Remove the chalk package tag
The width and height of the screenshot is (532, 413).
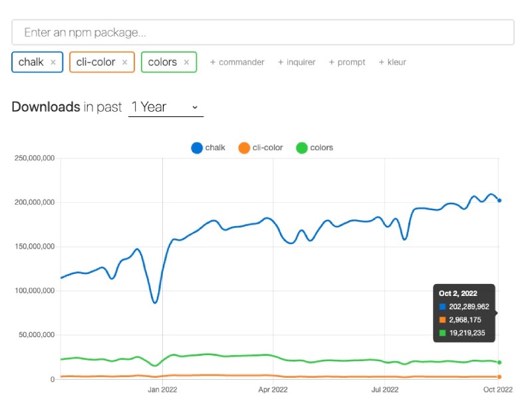[x=53, y=62]
